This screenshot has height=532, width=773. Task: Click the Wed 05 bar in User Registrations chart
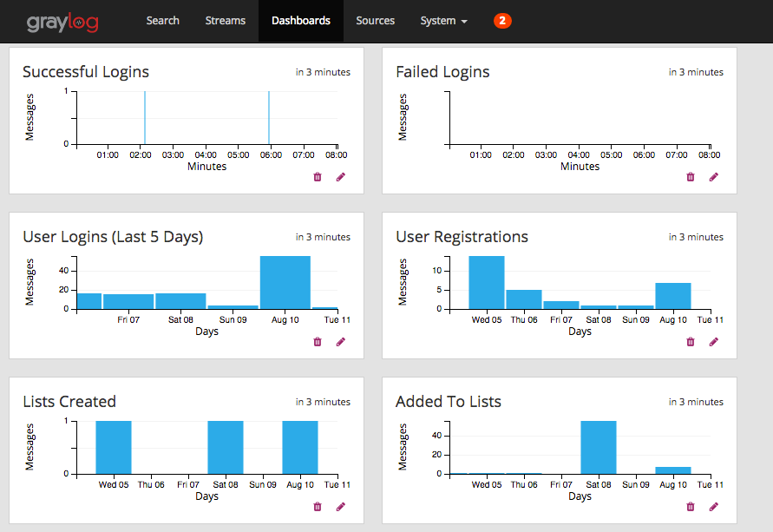[x=487, y=283]
